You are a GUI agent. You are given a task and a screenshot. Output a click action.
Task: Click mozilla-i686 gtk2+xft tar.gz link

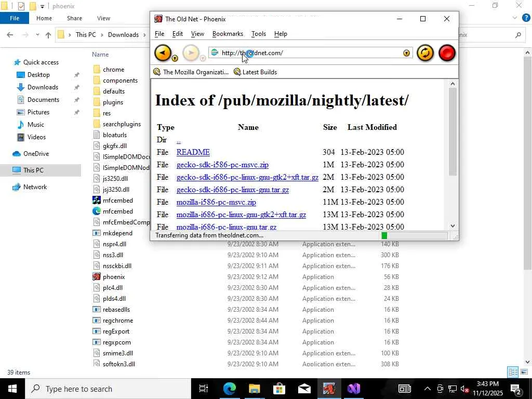click(x=241, y=215)
